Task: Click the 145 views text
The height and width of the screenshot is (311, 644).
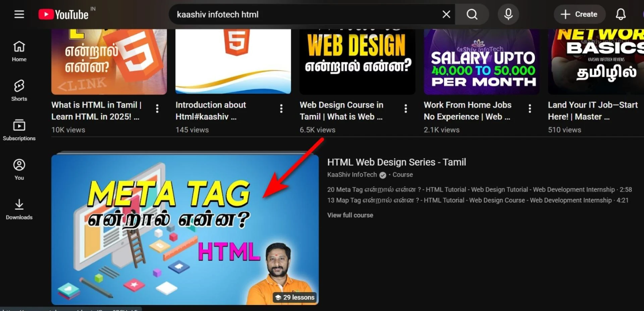Action: [192, 130]
